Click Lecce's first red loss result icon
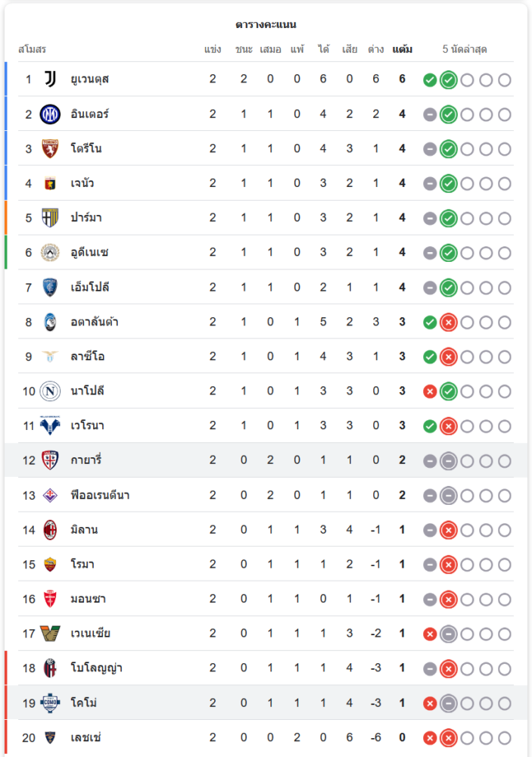532x757 pixels. coord(430,738)
